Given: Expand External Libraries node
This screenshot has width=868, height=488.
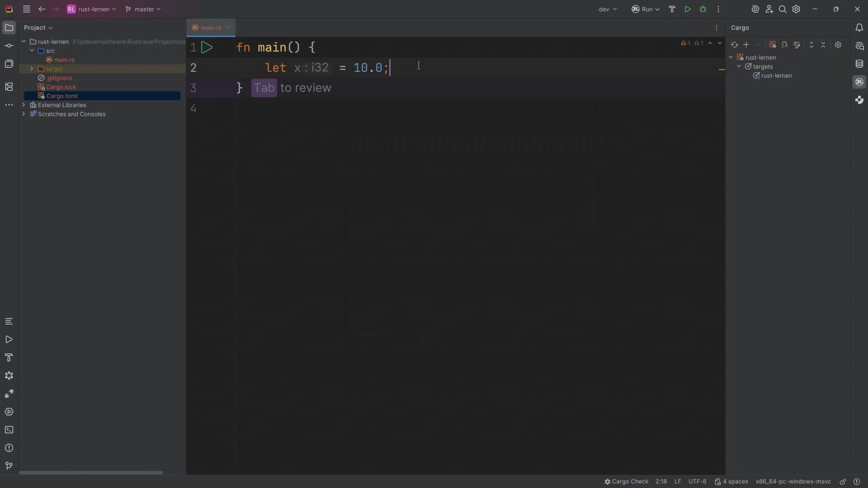Looking at the screenshot, I should click(24, 105).
